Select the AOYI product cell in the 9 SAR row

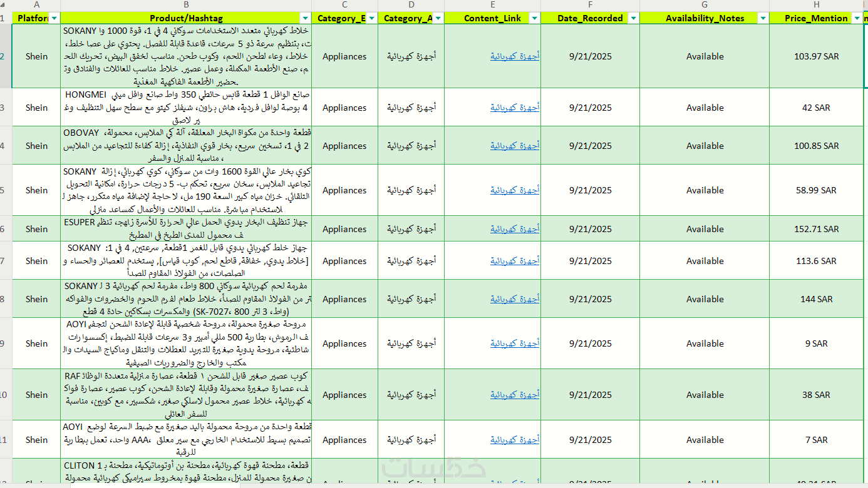(186, 343)
